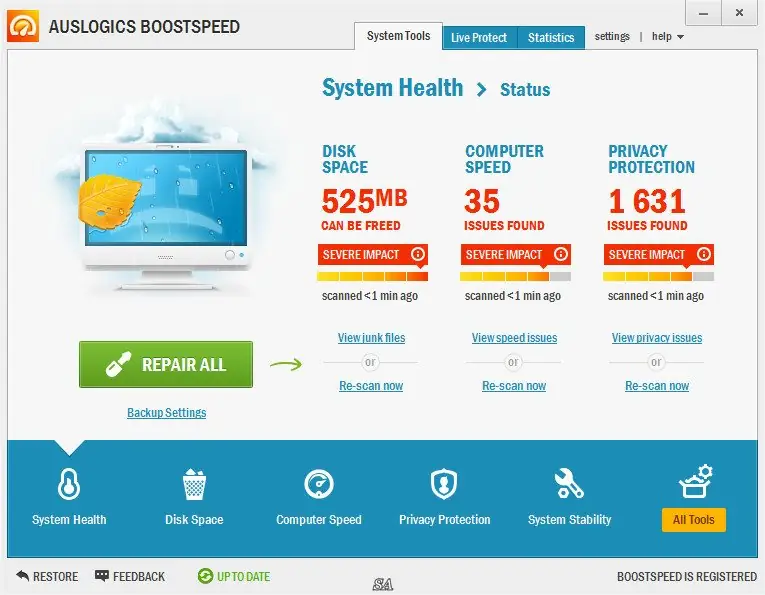Click the Computer Speed impact severity bar
The width and height of the screenshot is (765, 595).
point(515,277)
